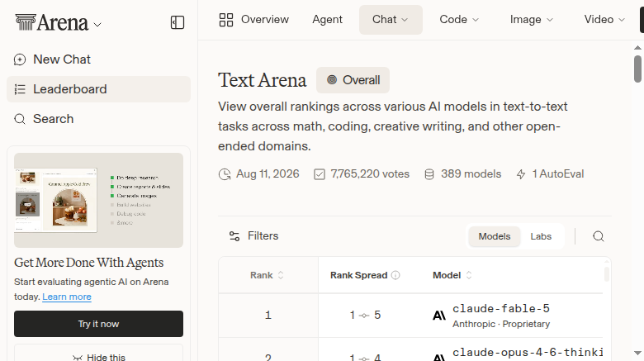
Task: Click 'Get More Done With Agents' heading
Action: 88,263
